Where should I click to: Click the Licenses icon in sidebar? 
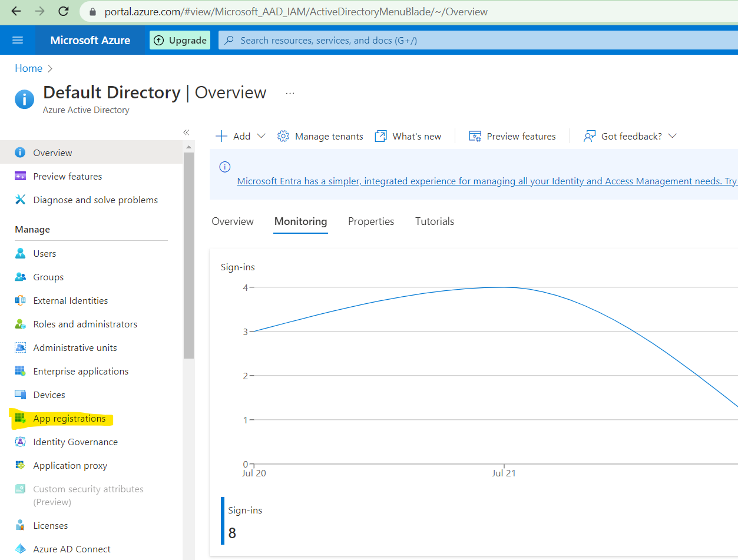(21, 525)
